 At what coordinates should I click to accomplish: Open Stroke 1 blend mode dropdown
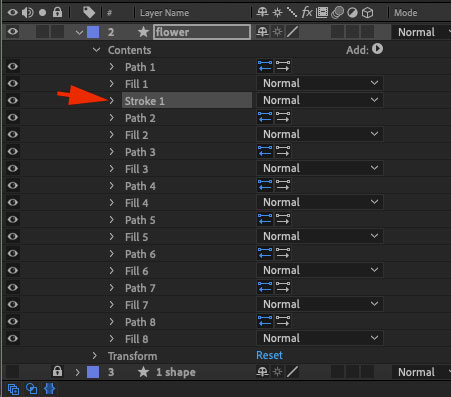(320, 100)
